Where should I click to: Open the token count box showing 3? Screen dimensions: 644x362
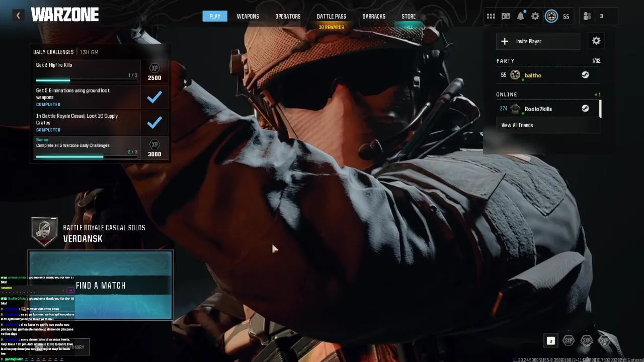point(550,341)
